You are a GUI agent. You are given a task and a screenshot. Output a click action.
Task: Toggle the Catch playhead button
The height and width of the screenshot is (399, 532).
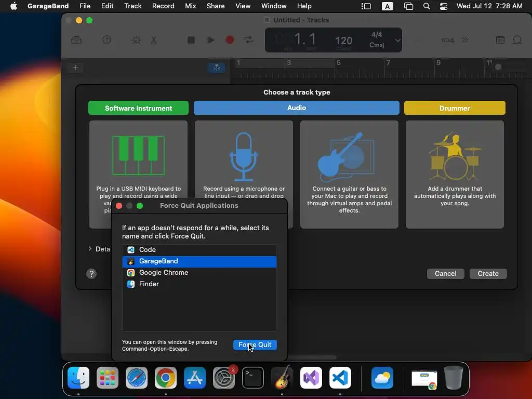click(x=216, y=68)
